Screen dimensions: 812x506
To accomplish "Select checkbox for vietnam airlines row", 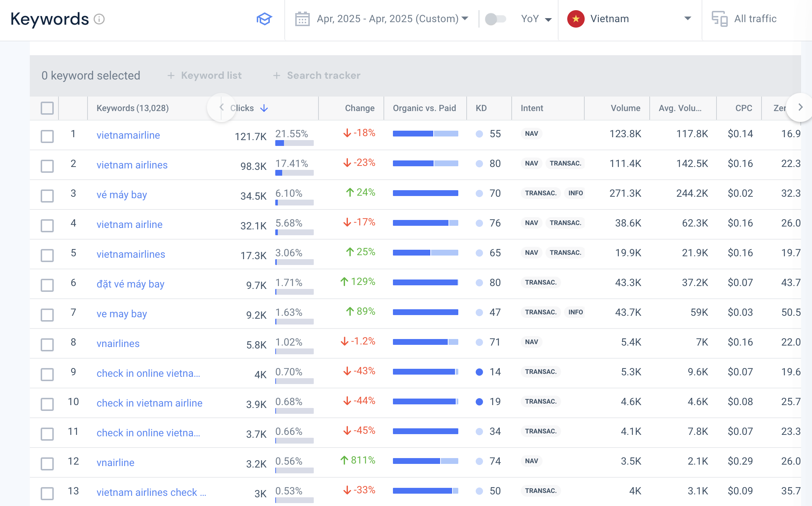I will (x=47, y=166).
